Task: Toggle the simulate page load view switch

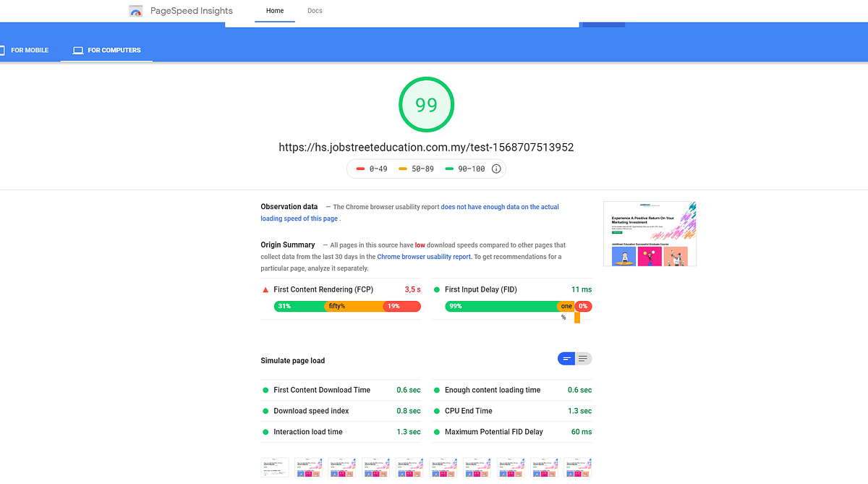Action: click(x=574, y=358)
